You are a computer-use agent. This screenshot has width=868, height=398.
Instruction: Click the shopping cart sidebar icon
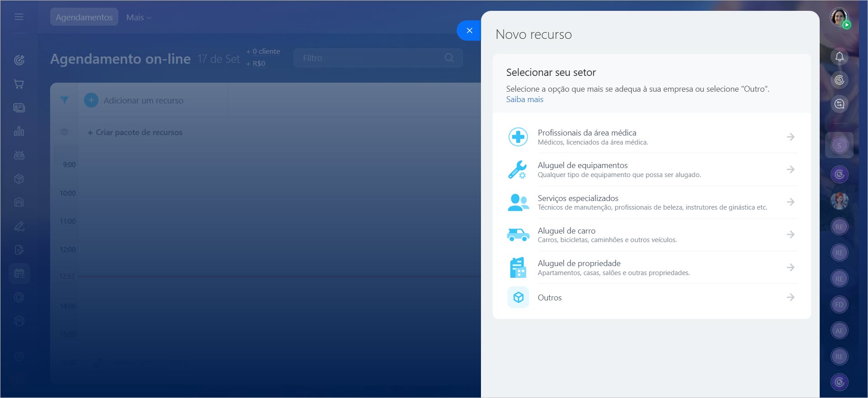[19, 84]
